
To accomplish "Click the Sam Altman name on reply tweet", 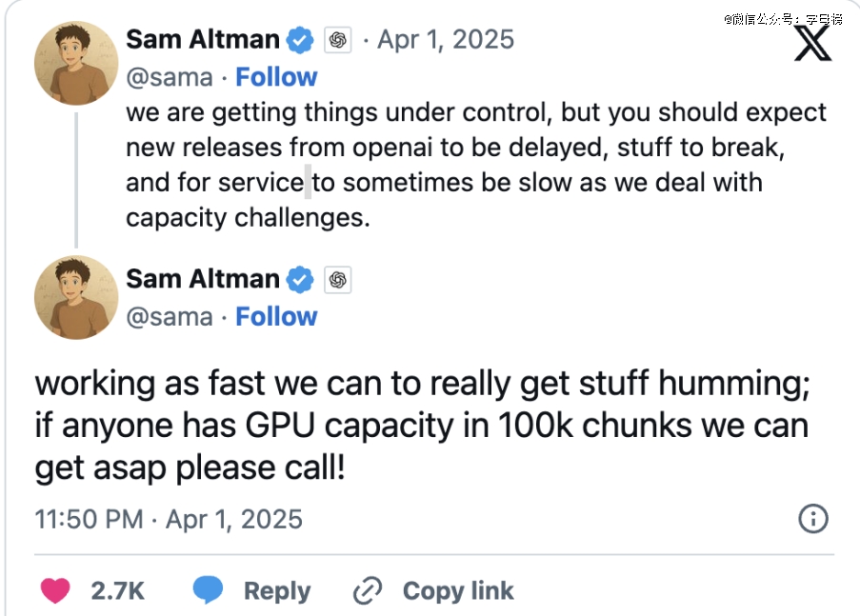I will (x=203, y=279).
